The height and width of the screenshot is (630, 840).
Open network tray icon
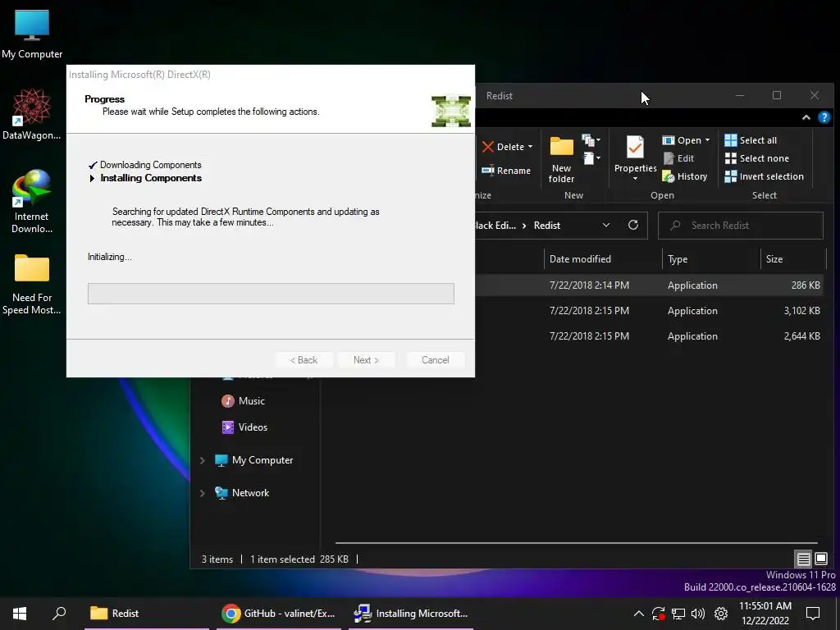[x=678, y=614]
